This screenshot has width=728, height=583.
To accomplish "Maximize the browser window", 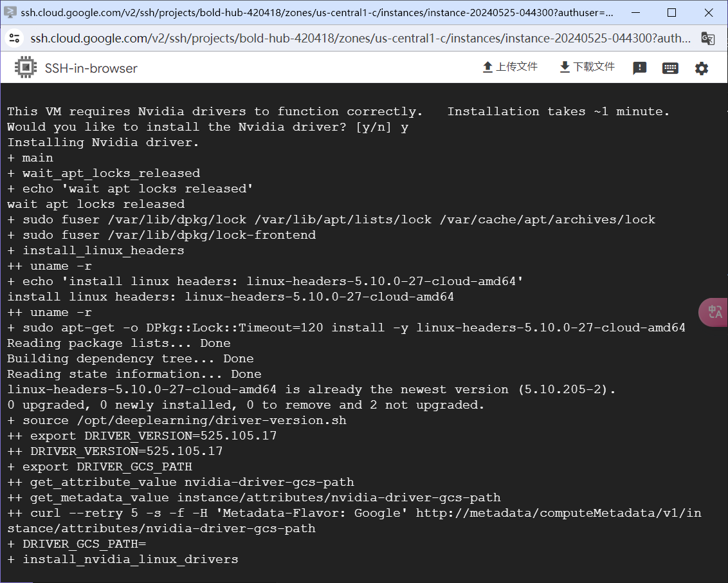I will [x=671, y=12].
